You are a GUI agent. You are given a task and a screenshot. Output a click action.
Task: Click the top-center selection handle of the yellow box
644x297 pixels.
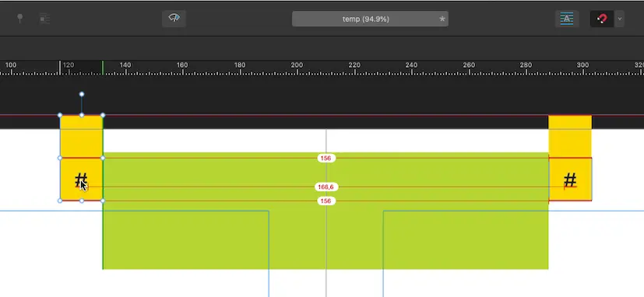pyautogui.click(x=82, y=115)
